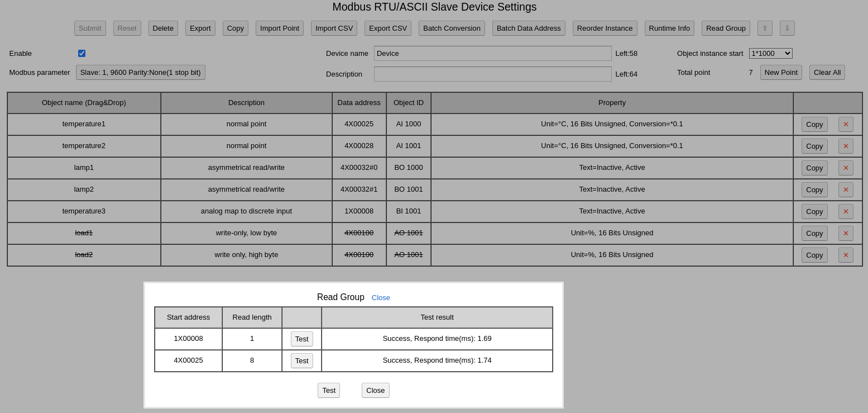
Task: Click the Description input field
Action: pos(493,74)
